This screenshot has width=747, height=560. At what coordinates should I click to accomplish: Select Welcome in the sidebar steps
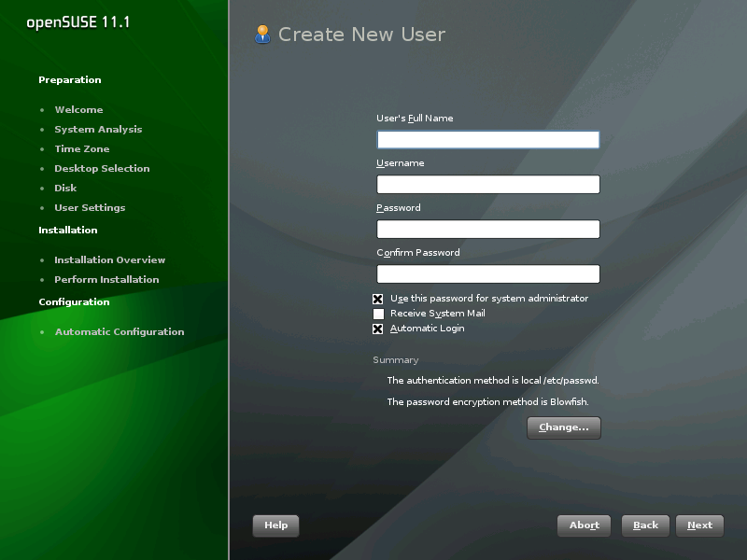(x=78, y=110)
